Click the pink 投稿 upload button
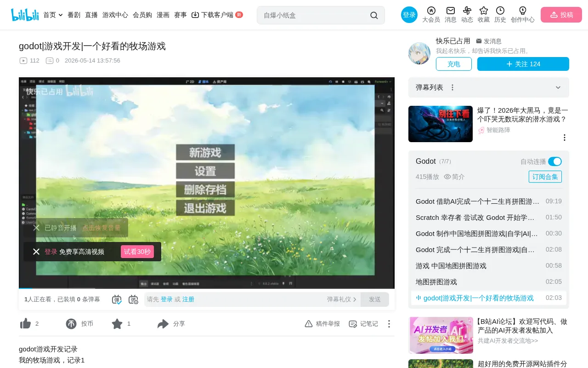 561,15
